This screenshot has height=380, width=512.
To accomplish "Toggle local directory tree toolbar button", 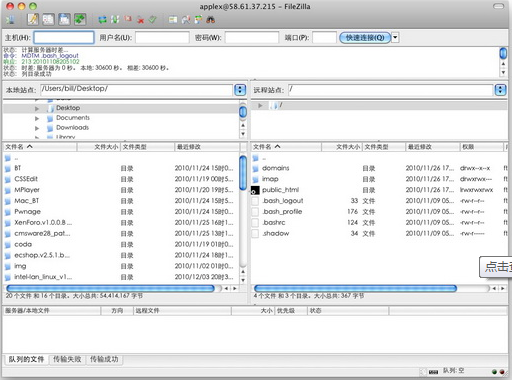I will 48,19.
